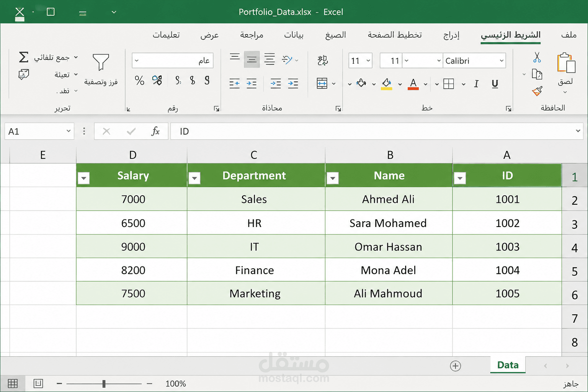
Task: Open the File 'ملف' tab
Action: click(x=569, y=35)
